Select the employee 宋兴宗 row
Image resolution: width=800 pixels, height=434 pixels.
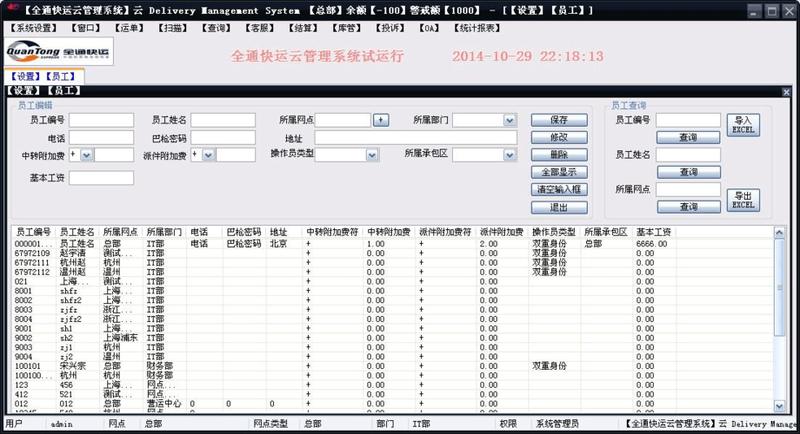coord(393,366)
